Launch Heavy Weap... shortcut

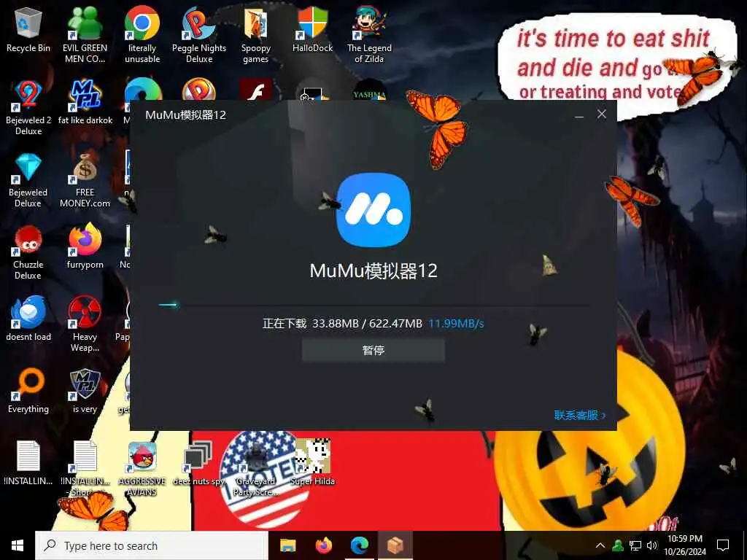pos(85,324)
